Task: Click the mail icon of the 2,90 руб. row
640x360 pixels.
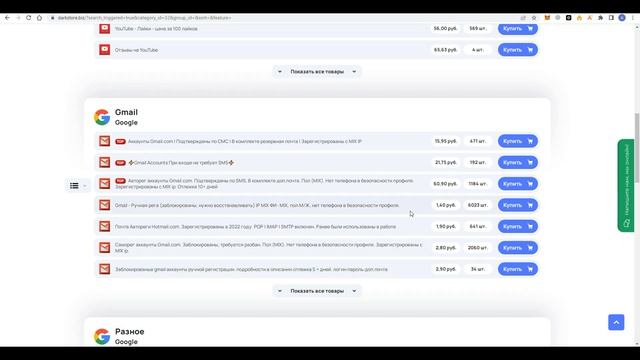Action: (x=104, y=269)
